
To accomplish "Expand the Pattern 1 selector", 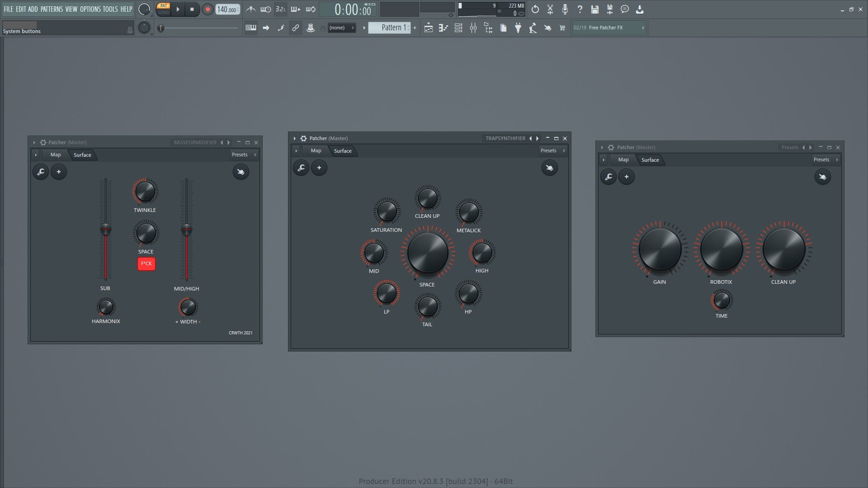I will [x=390, y=28].
